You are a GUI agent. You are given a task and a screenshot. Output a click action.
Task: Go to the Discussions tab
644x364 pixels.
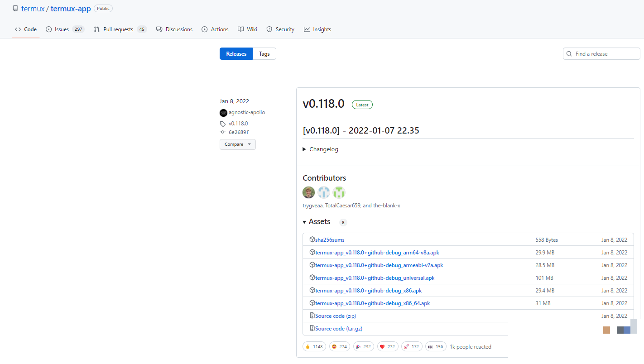click(x=174, y=29)
